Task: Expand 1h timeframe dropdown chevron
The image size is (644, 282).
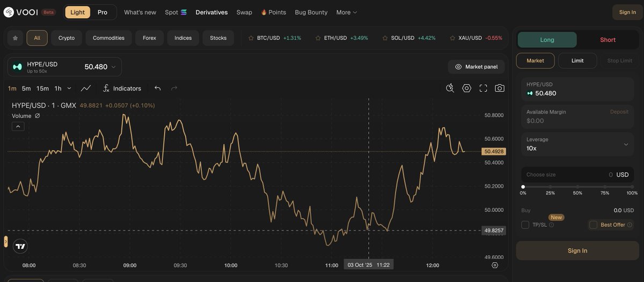Action: (70, 88)
